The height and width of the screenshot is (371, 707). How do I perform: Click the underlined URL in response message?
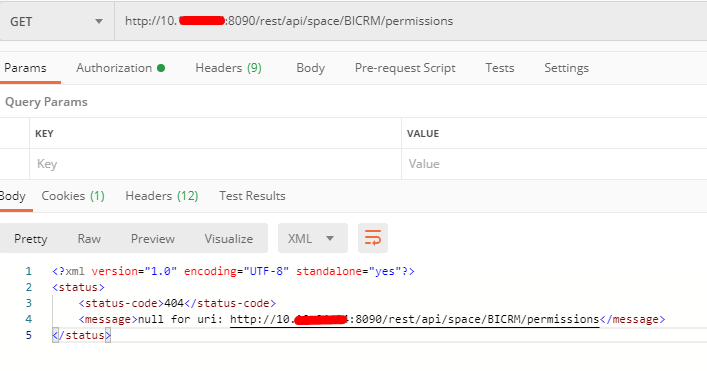[414, 319]
